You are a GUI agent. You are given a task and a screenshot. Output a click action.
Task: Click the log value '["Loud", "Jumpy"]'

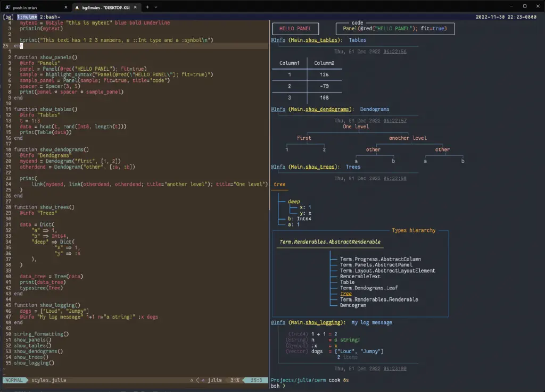359,352
